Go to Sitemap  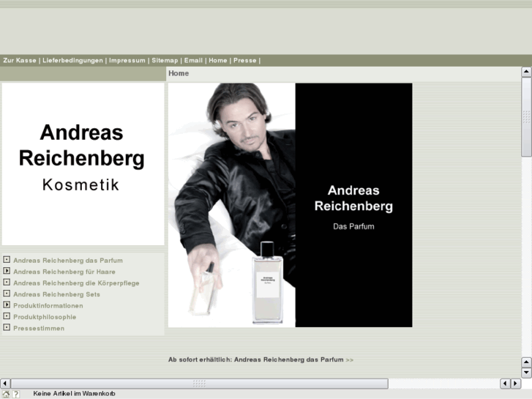click(x=165, y=61)
